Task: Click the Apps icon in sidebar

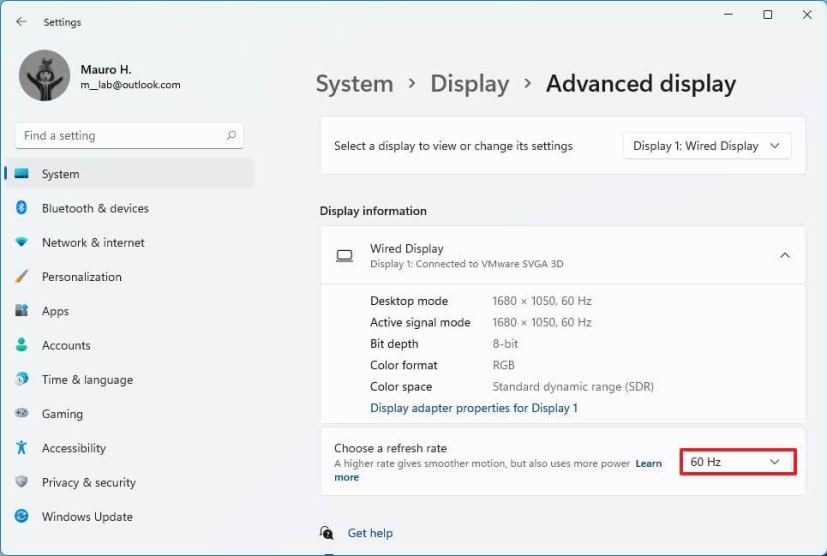Action: (x=21, y=311)
